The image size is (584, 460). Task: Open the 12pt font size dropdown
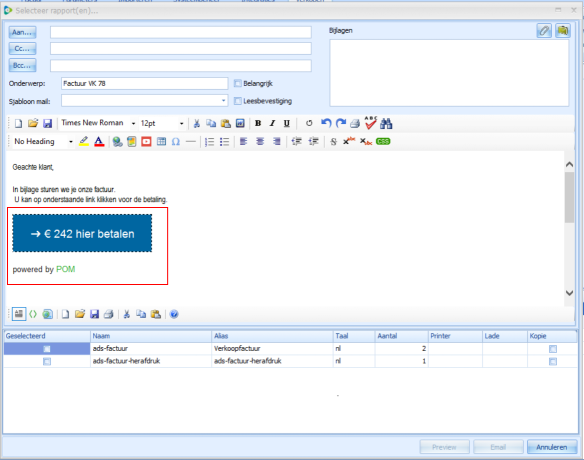coord(181,123)
